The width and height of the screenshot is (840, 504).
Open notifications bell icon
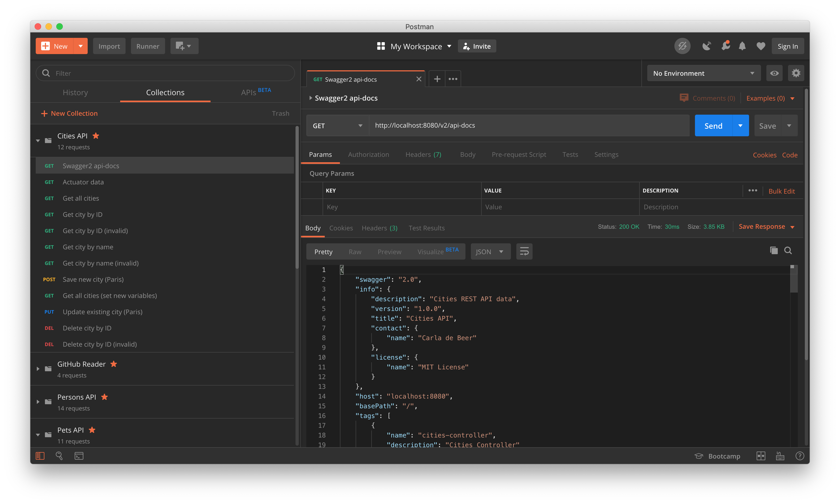(742, 46)
